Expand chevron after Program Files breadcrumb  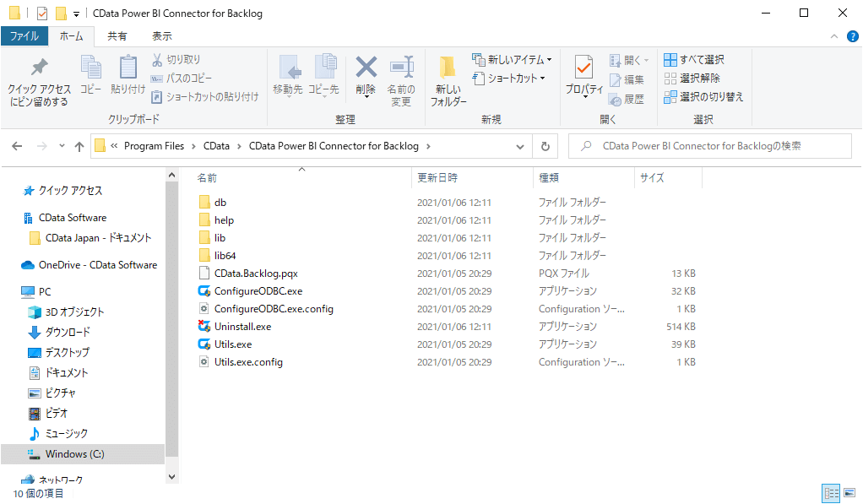[193, 146]
